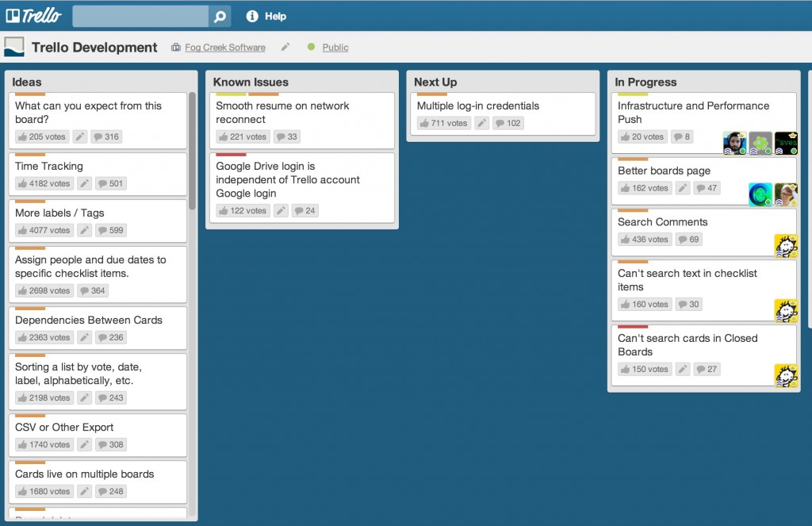Click pencil icon on Cards live on multiple boards
Screen dimensions: 812x526
point(84,491)
